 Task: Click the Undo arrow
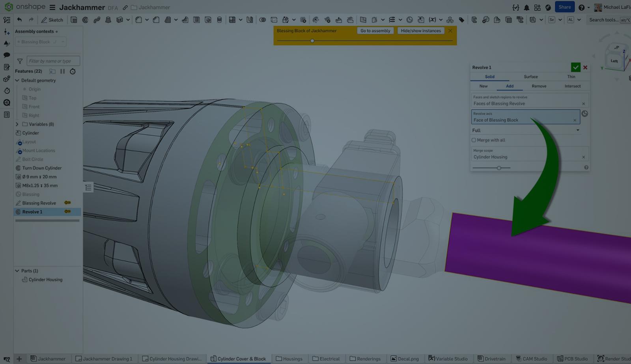tap(19, 19)
